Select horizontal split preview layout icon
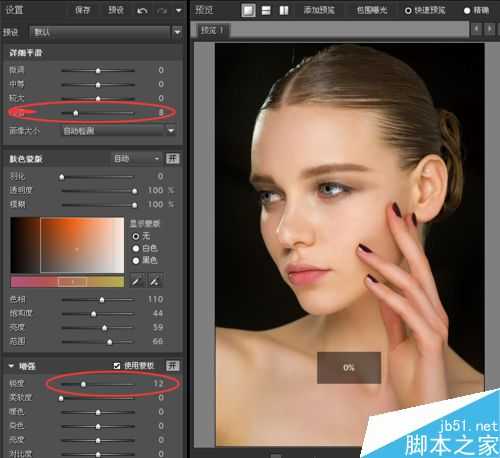 click(x=266, y=10)
